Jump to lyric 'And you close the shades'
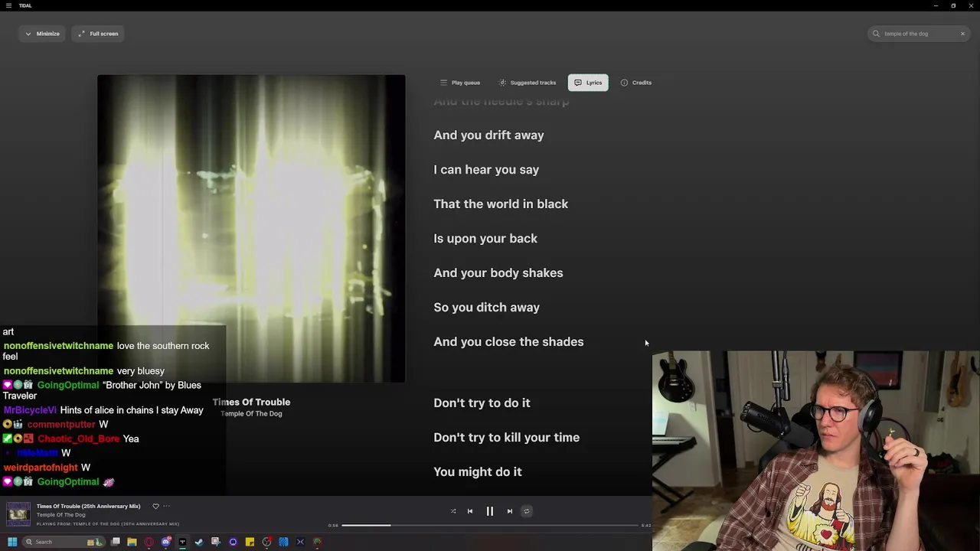 (508, 342)
